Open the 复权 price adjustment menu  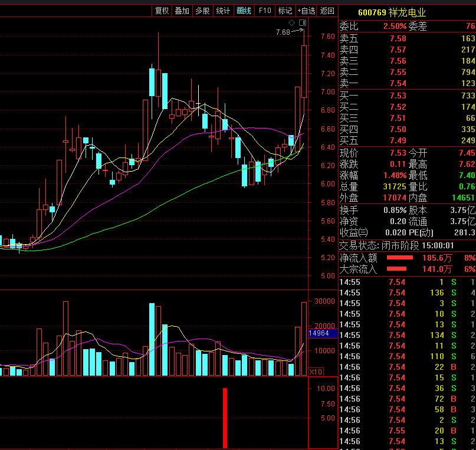coord(162,11)
